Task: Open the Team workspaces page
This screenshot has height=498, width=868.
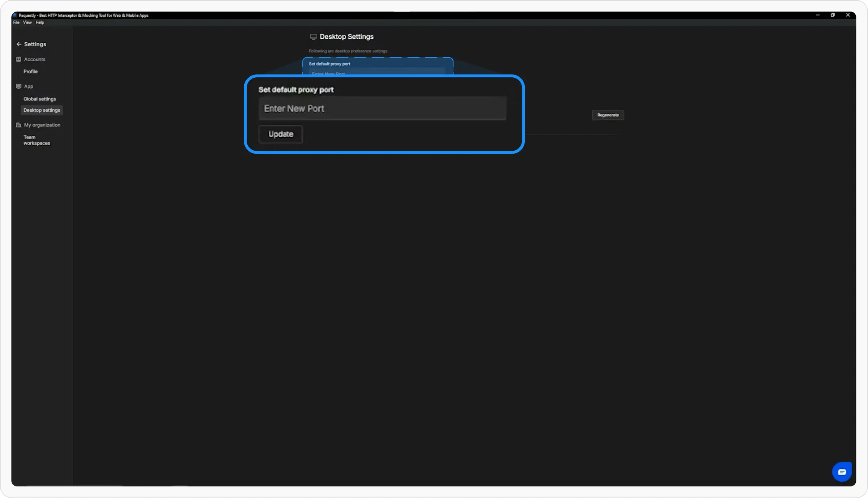Action: pos(37,140)
